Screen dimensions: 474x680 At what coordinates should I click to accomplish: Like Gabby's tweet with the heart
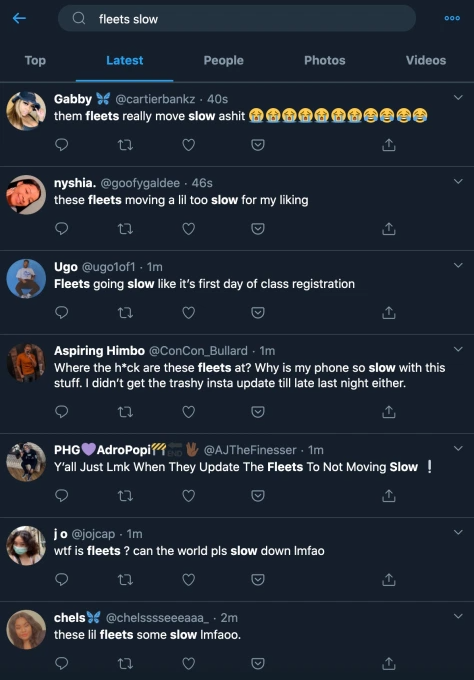[x=188, y=145]
